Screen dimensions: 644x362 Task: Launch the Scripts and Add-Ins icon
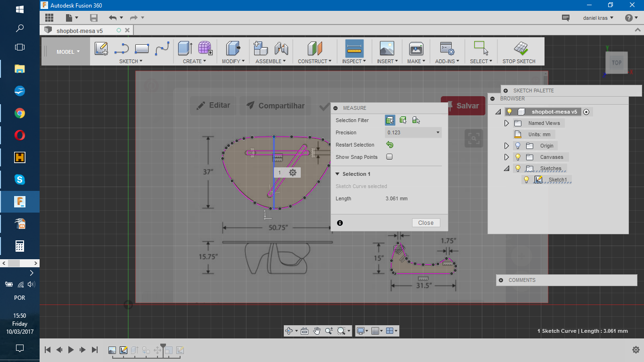click(446, 48)
